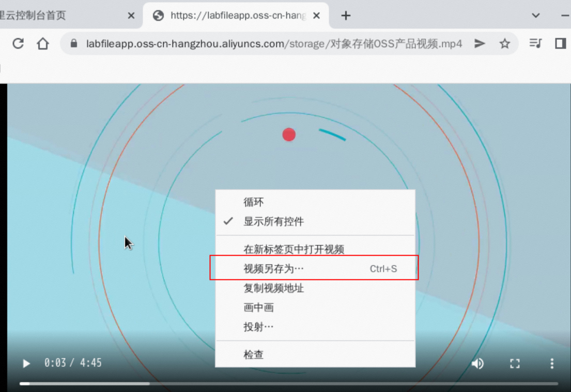Click the padlock site security icon
The image size is (571, 392).
(74, 44)
